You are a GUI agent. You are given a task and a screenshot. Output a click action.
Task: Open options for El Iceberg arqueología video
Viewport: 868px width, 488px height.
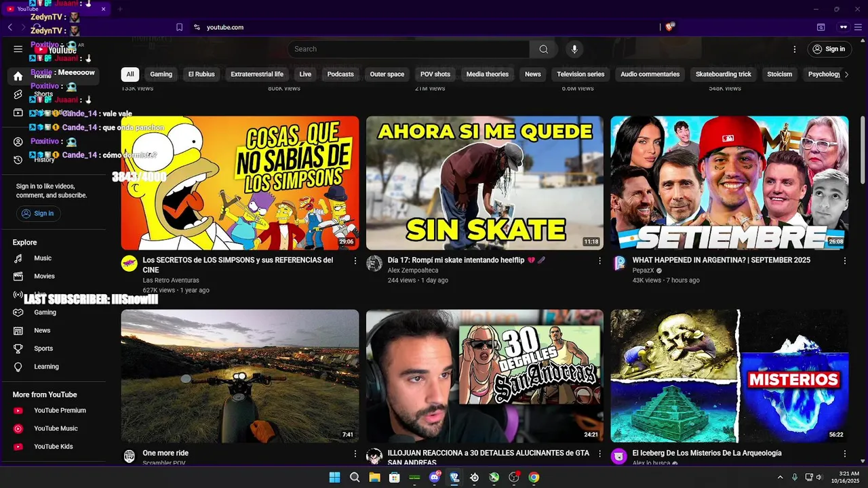pos(844,454)
